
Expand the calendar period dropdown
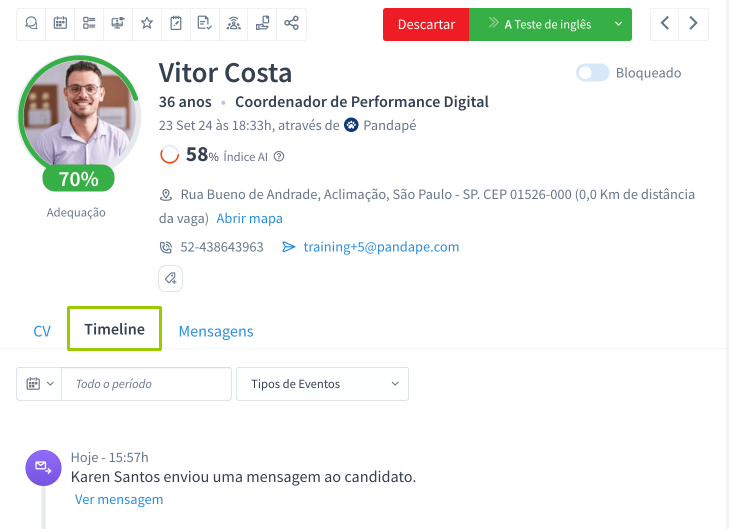pyautogui.click(x=39, y=384)
